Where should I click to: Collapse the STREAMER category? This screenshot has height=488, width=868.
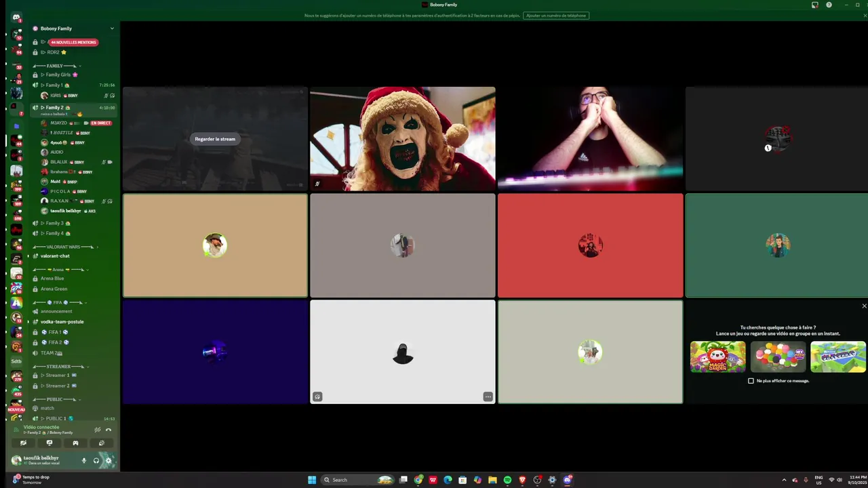pyautogui.click(x=61, y=367)
